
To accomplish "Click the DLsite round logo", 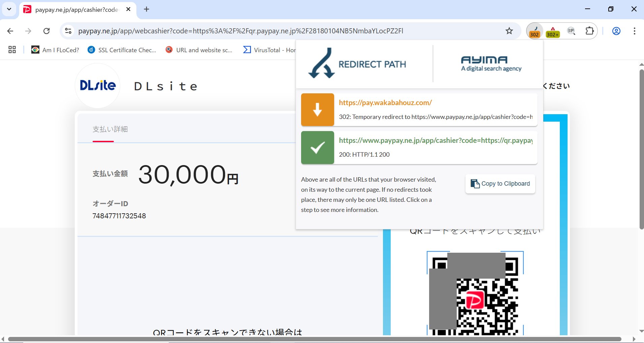I will click(x=98, y=86).
